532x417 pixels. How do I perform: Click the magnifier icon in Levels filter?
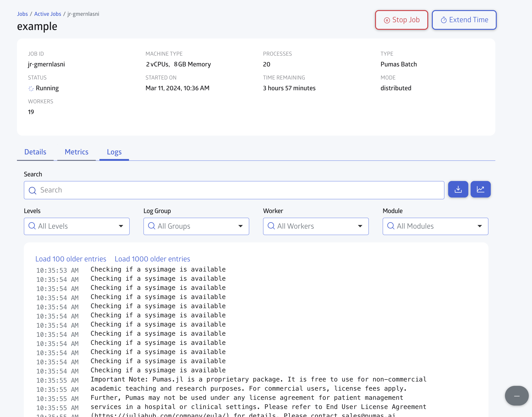click(32, 226)
